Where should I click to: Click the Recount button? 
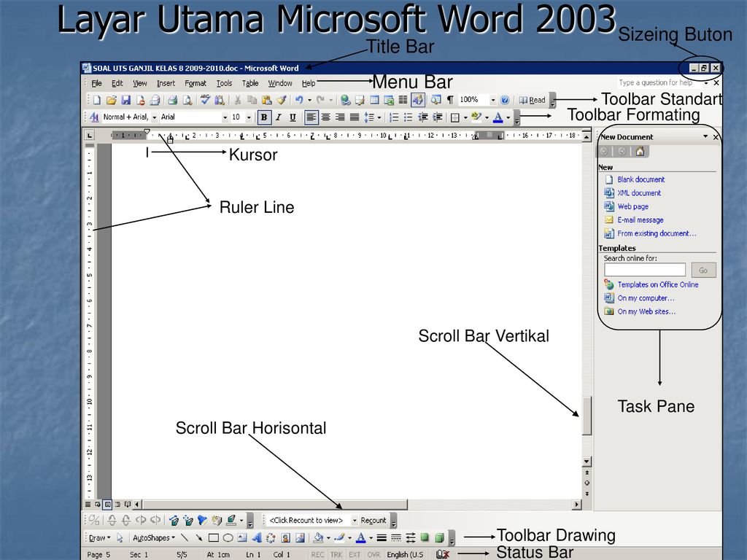point(373,521)
